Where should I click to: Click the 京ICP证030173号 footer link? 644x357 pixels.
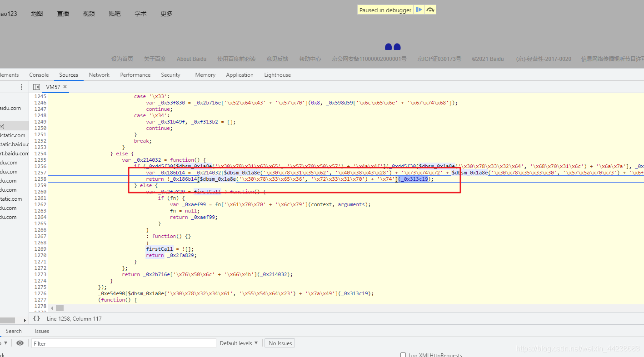(x=439, y=59)
